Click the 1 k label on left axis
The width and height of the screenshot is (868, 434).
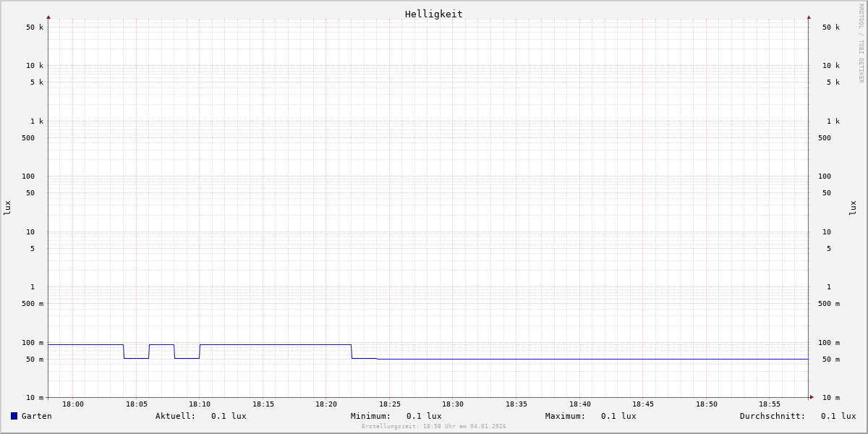tap(37, 122)
